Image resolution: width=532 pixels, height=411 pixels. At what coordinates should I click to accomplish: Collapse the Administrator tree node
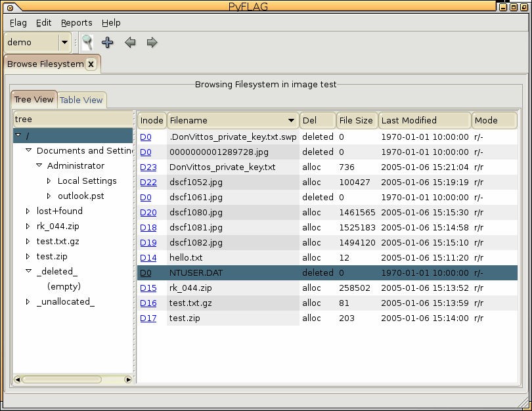39,166
